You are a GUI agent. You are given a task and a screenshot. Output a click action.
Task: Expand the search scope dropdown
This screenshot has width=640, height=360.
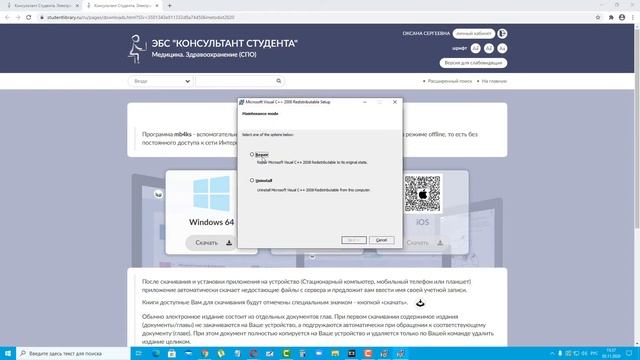click(x=161, y=81)
